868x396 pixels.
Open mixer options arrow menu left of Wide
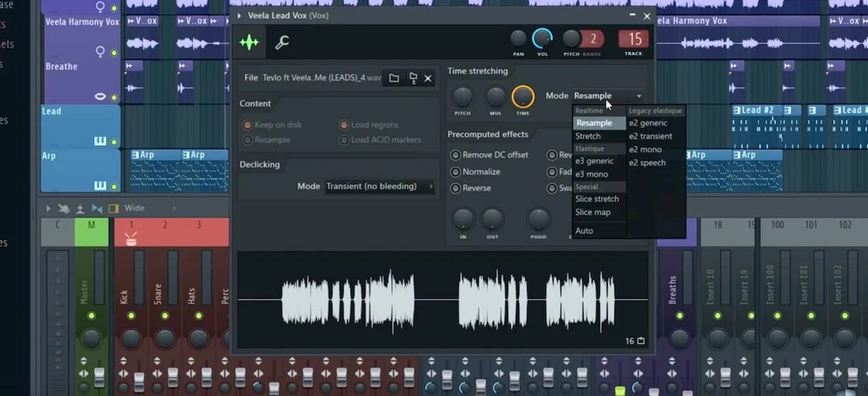pyautogui.click(x=48, y=208)
